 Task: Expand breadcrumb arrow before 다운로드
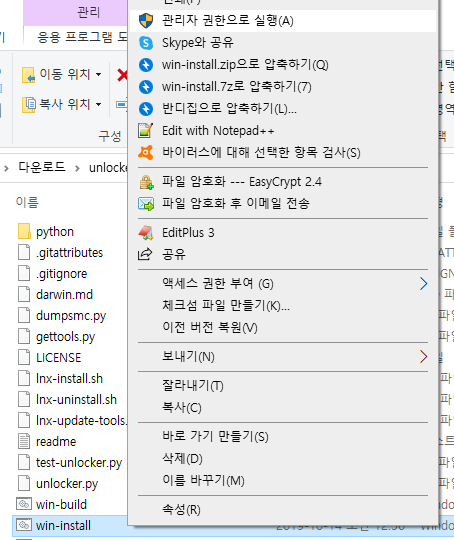pos(6,168)
